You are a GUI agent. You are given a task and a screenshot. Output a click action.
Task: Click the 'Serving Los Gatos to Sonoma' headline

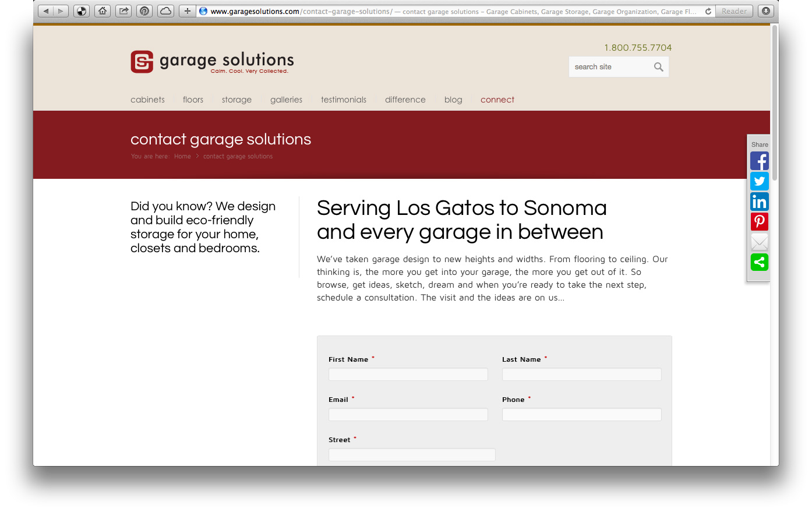[x=462, y=220]
